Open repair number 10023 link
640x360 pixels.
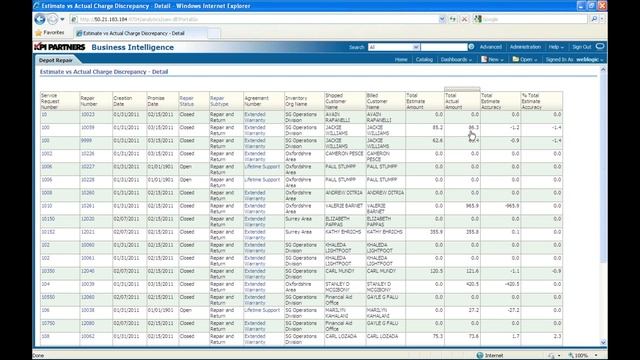point(88,115)
